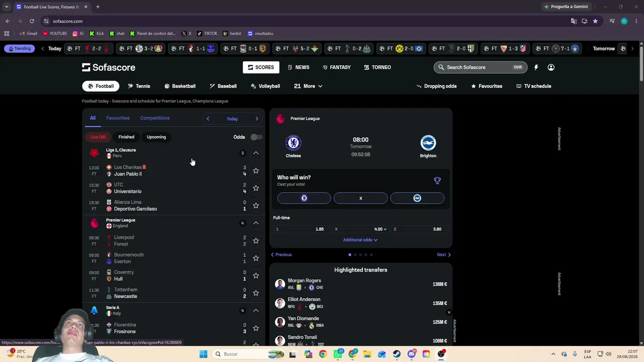Select the first carousel dot

(x=350, y=255)
